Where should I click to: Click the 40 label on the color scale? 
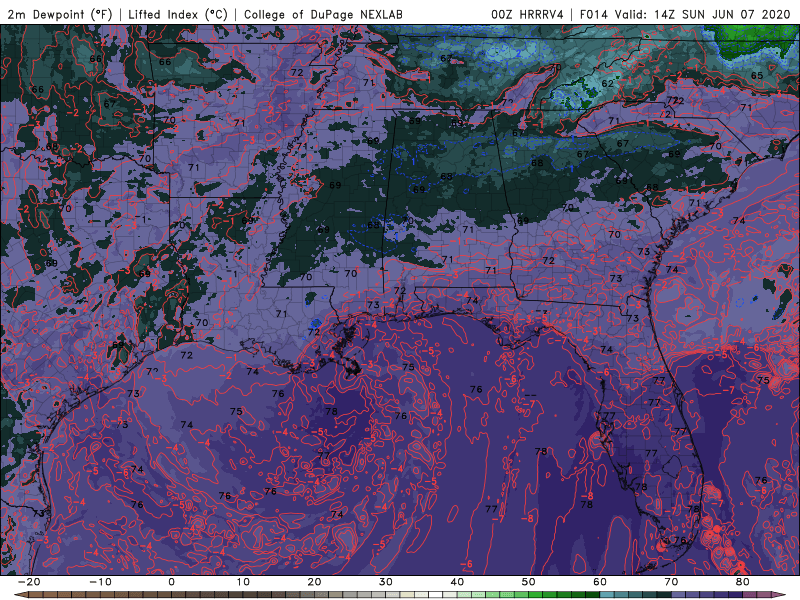pyautogui.click(x=457, y=582)
